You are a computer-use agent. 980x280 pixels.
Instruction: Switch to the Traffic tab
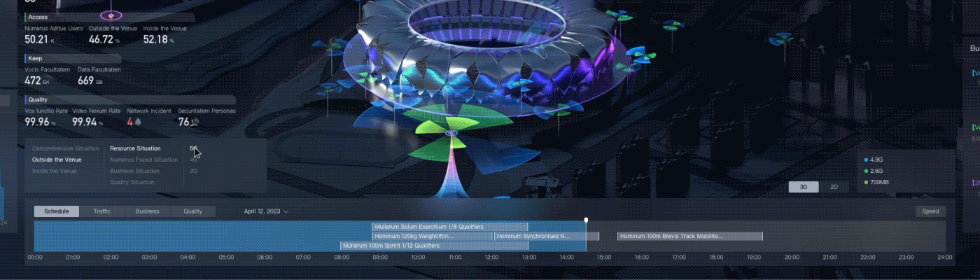(x=102, y=211)
